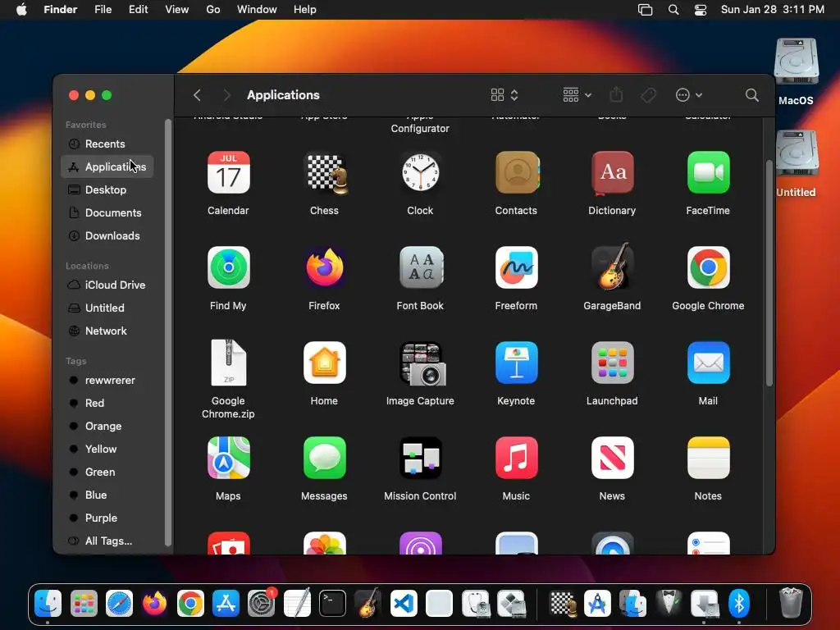Screen dimensions: 840x630
Task: Open iCloud Drive in the sidebar
Action: pos(107,285)
